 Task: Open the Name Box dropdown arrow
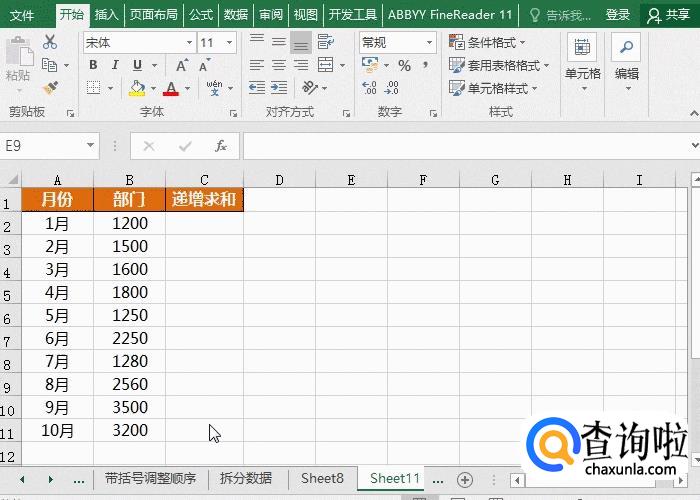[91, 146]
